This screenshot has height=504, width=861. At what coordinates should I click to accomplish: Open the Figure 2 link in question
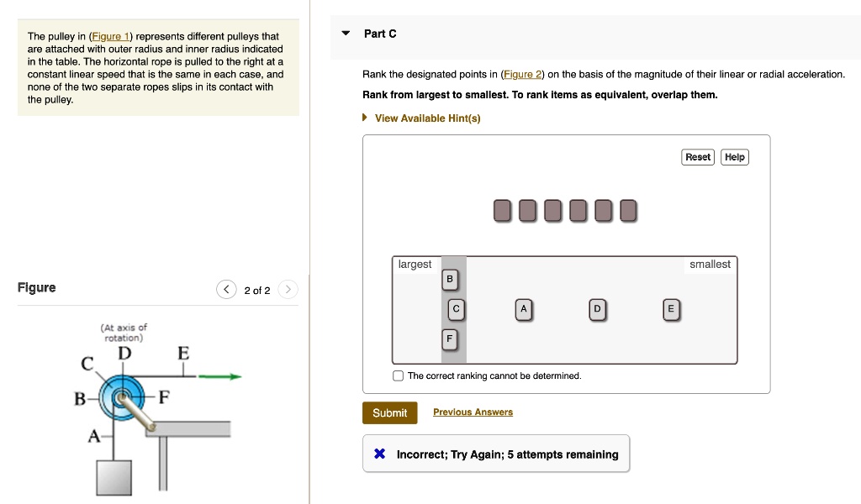click(x=522, y=75)
